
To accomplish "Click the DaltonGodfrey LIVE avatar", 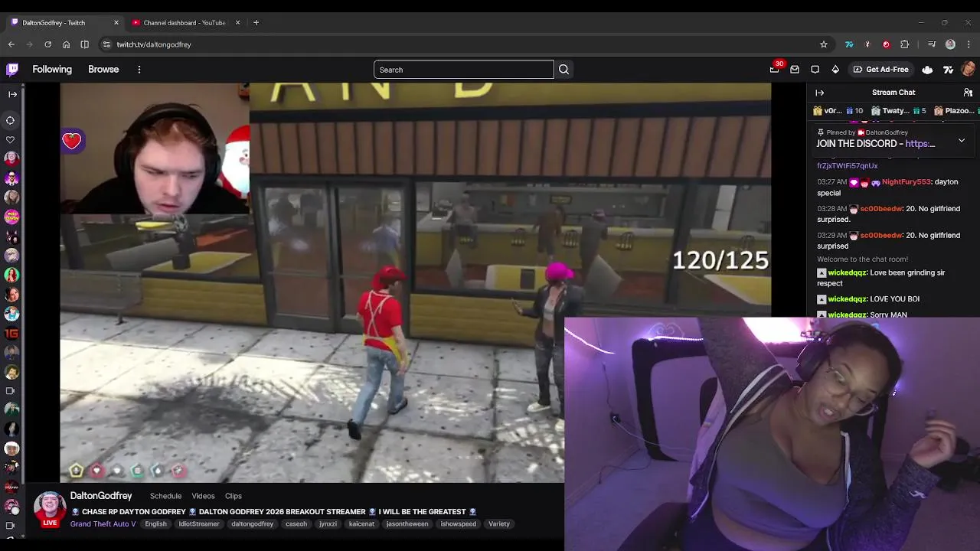I will [x=50, y=508].
